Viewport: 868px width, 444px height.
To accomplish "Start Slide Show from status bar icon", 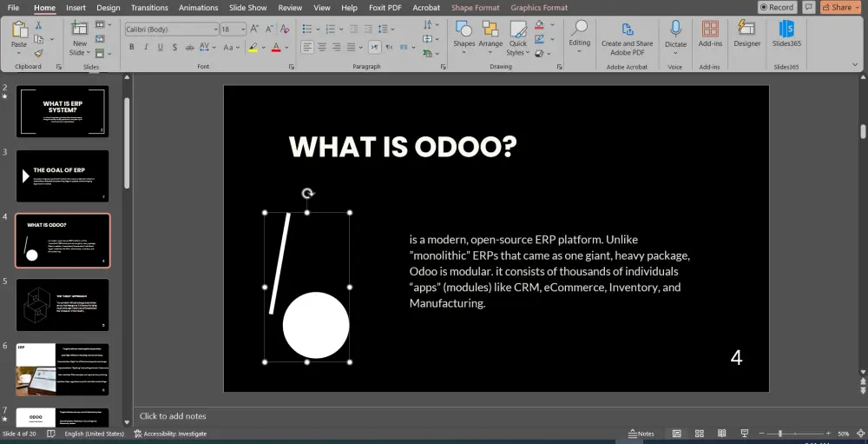I will tap(745, 434).
